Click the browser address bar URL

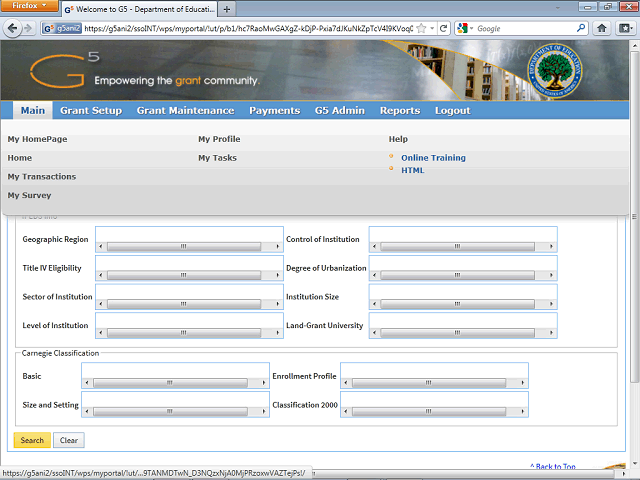pyautogui.click(x=248, y=29)
